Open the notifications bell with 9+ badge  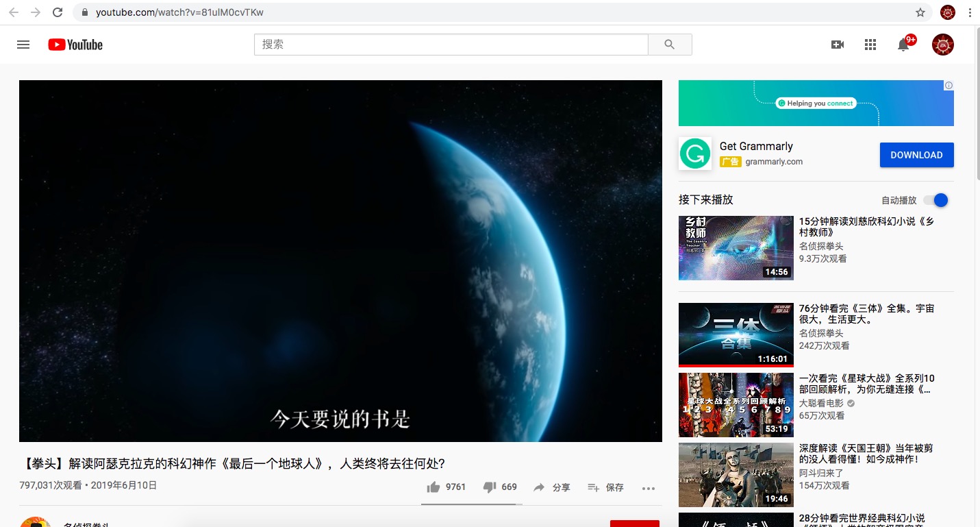905,44
